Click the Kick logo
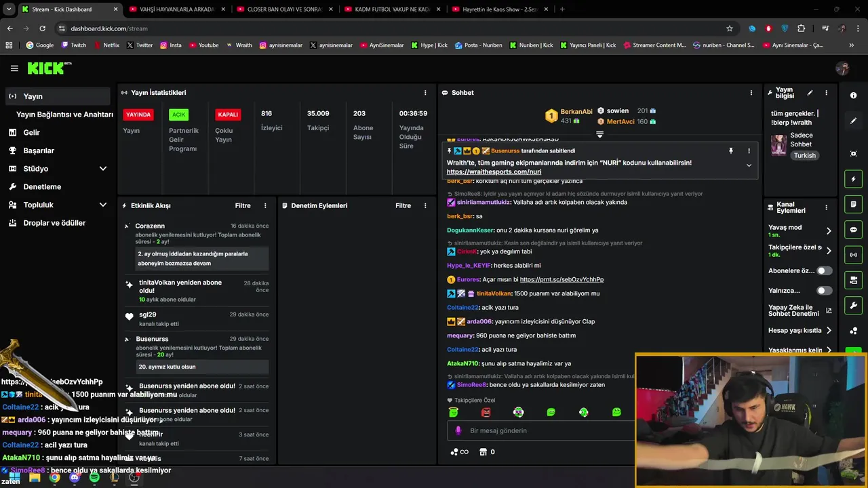 [x=49, y=68]
